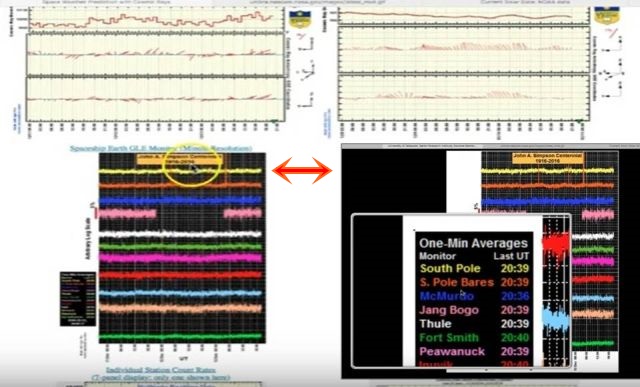The height and width of the screenshot is (387, 640).
Task: Open the Spaceship Earth GLE Monitor link
Action: [x=161, y=148]
